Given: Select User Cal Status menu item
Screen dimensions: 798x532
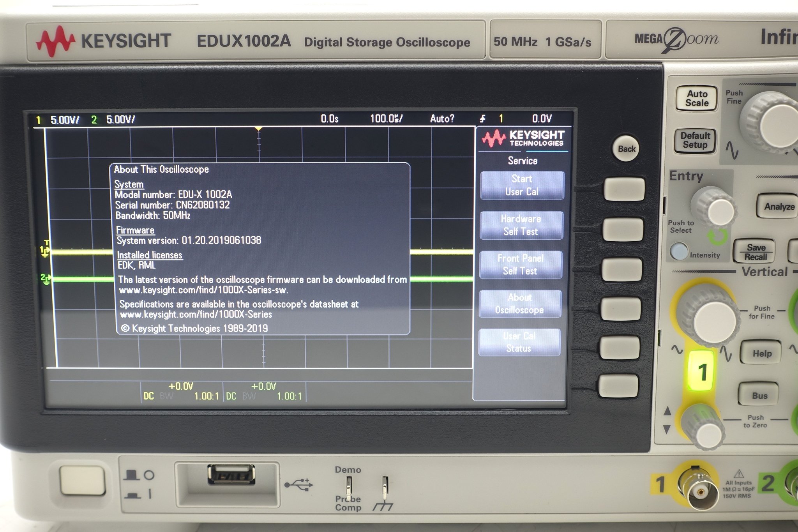Looking at the screenshot, I should pyautogui.click(x=519, y=342).
